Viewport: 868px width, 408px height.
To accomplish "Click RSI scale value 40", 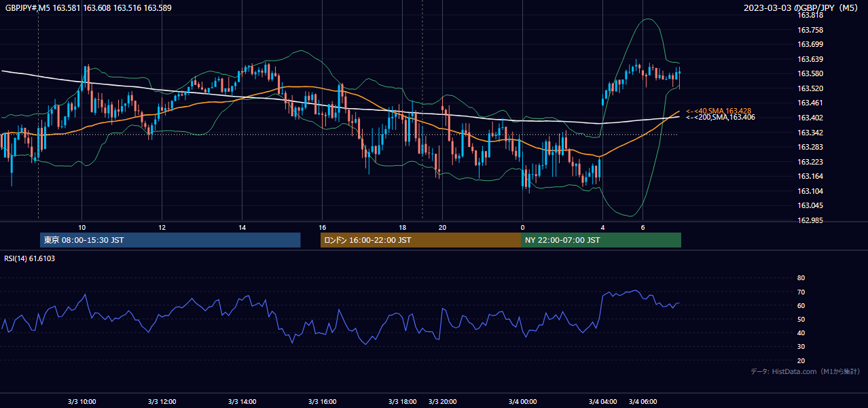I will tap(801, 333).
